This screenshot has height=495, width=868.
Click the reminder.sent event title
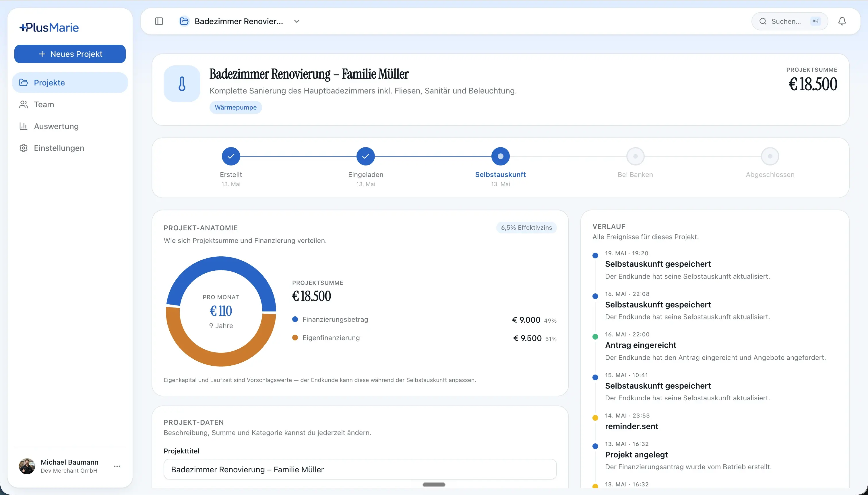pyautogui.click(x=631, y=426)
